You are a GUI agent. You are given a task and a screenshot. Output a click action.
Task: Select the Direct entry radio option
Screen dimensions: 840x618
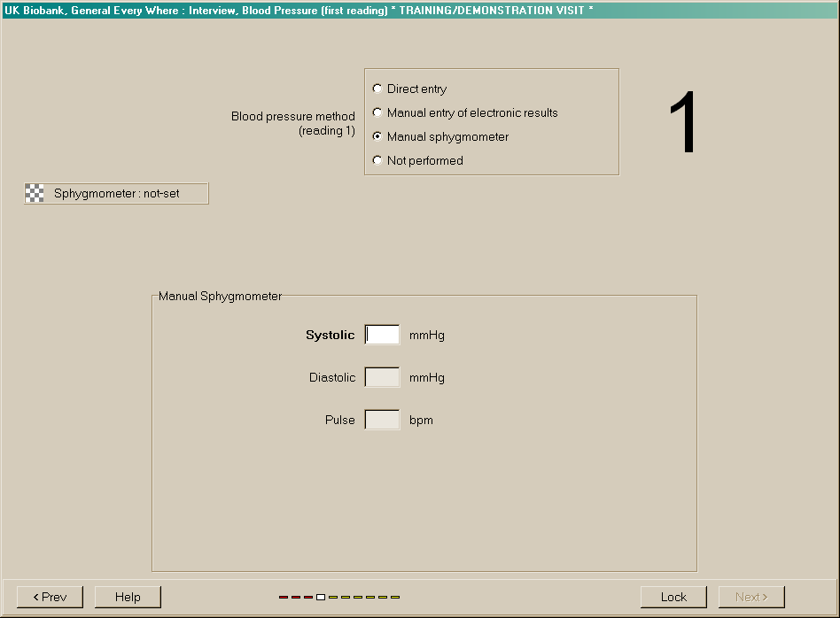coord(378,89)
